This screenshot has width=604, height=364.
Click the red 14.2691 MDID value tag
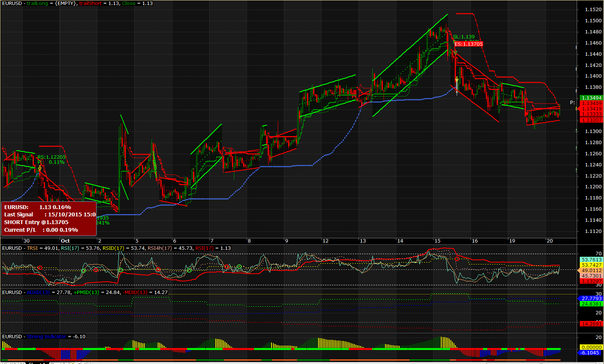(x=592, y=324)
